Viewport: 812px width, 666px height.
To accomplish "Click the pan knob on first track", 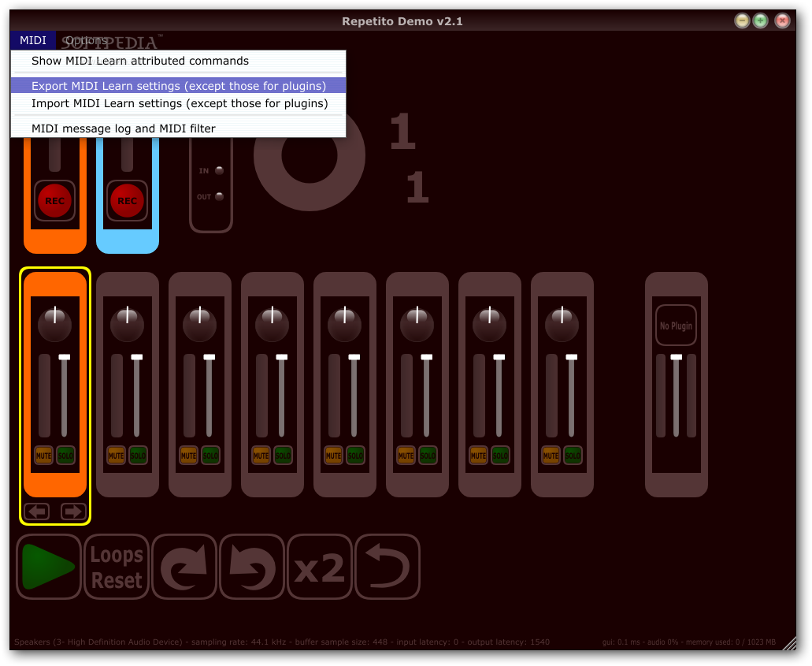I will pyautogui.click(x=55, y=324).
